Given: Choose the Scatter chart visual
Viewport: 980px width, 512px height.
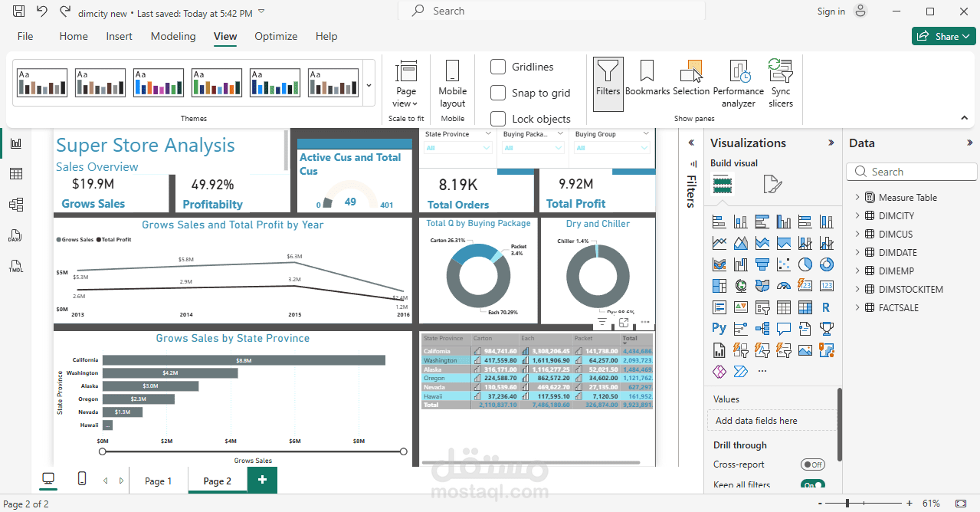Looking at the screenshot, I should point(783,264).
